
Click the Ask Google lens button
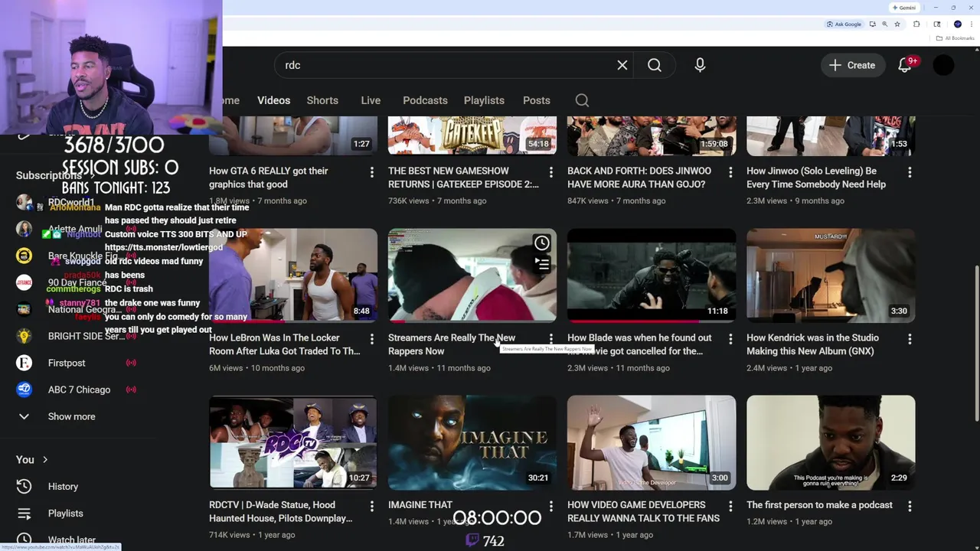coord(844,24)
